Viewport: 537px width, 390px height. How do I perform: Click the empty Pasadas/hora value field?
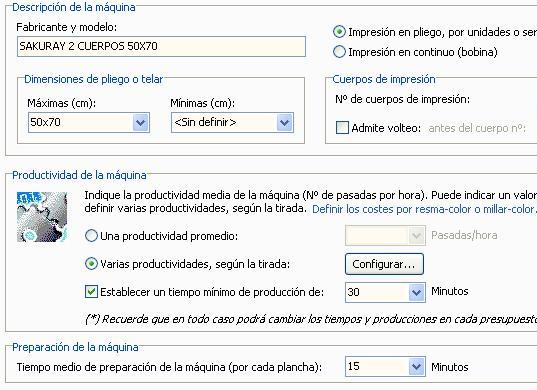click(x=377, y=235)
